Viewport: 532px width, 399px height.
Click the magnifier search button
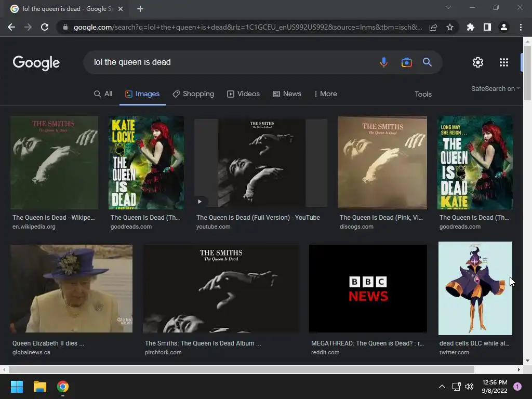tap(427, 62)
